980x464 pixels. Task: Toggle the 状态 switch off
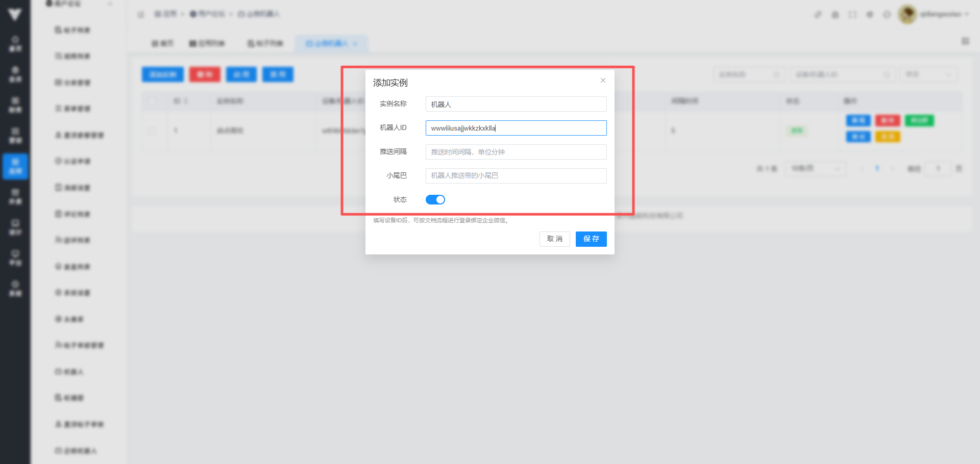[435, 199]
